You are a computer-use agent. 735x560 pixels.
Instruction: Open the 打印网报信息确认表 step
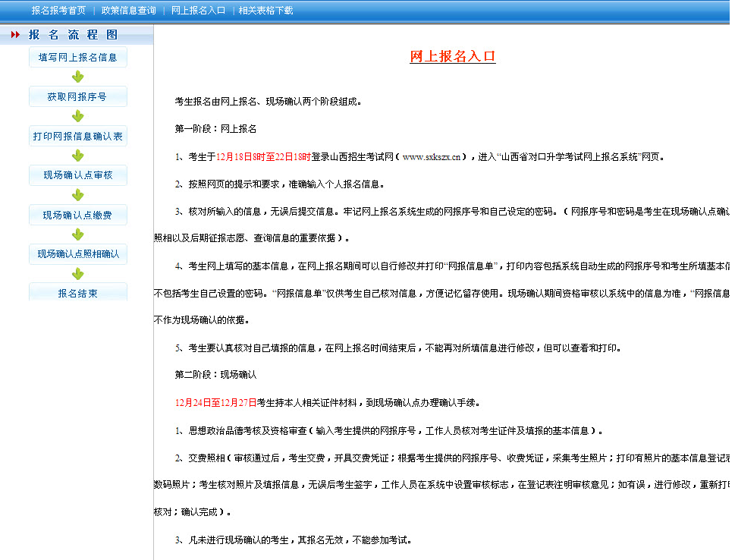(78, 136)
